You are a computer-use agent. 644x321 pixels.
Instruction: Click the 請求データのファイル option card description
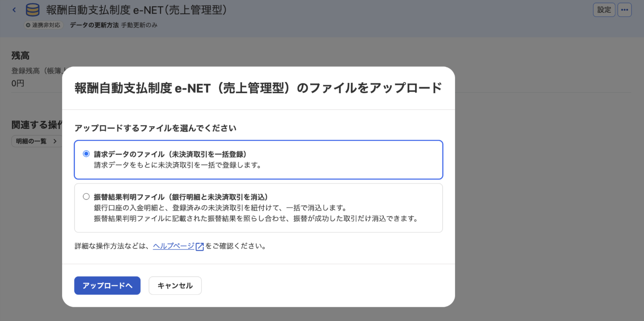(x=178, y=165)
